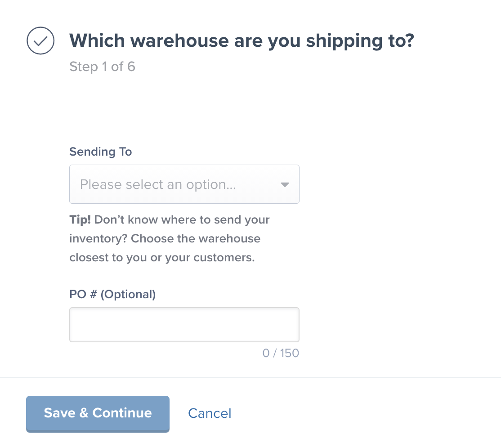Expand the 'Please select an option' list
The image size is (501, 448).
(184, 184)
